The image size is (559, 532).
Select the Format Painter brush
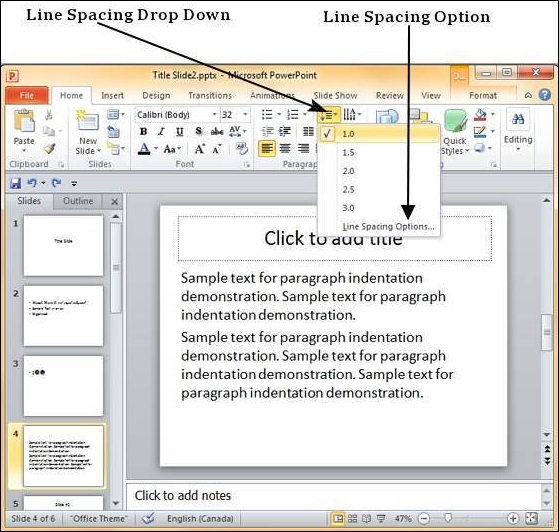click(50, 148)
